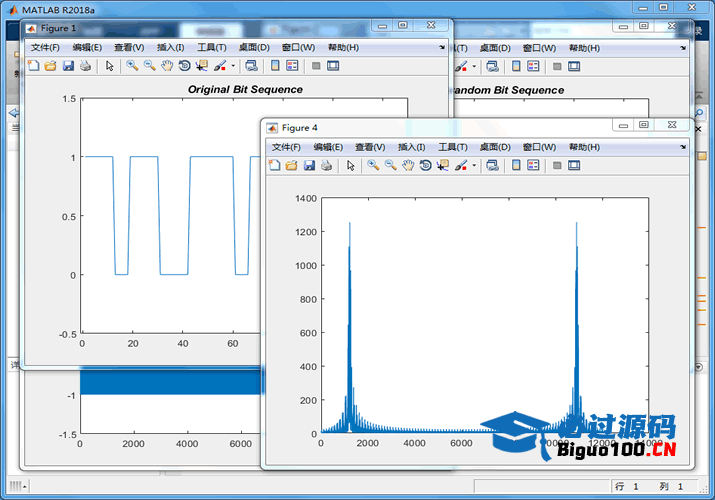This screenshot has height=500, width=715.
Task: Click the Original Bit Sequence plot title
Action: coord(245,89)
